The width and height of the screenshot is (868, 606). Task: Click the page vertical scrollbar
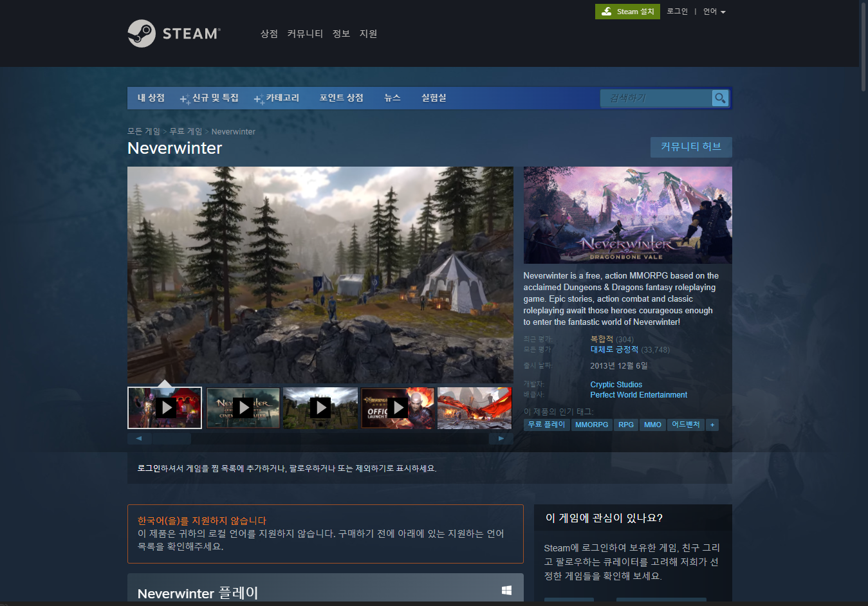(863, 48)
